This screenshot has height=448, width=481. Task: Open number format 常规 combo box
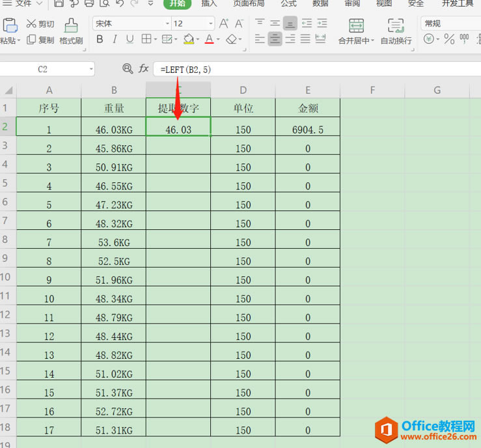[x=450, y=23]
